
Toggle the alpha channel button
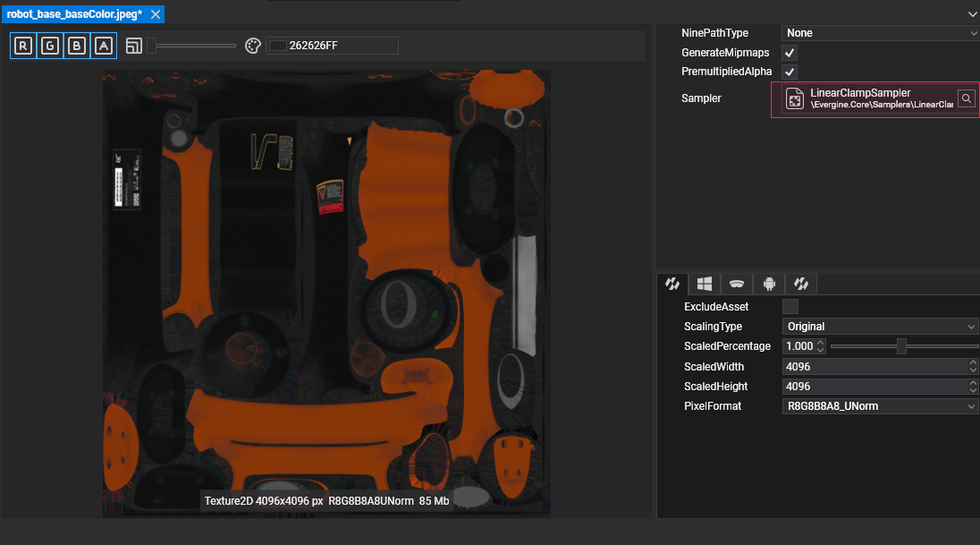pos(104,46)
